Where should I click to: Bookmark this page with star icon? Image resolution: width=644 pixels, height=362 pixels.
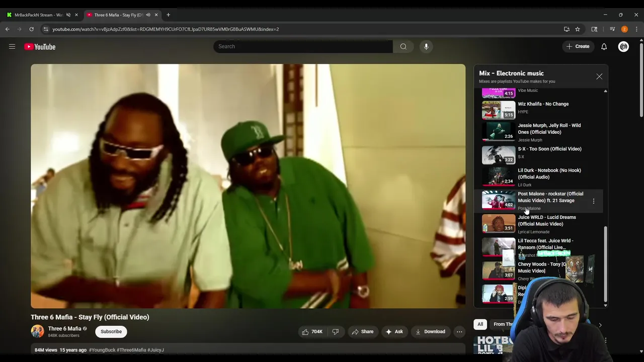(x=578, y=29)
